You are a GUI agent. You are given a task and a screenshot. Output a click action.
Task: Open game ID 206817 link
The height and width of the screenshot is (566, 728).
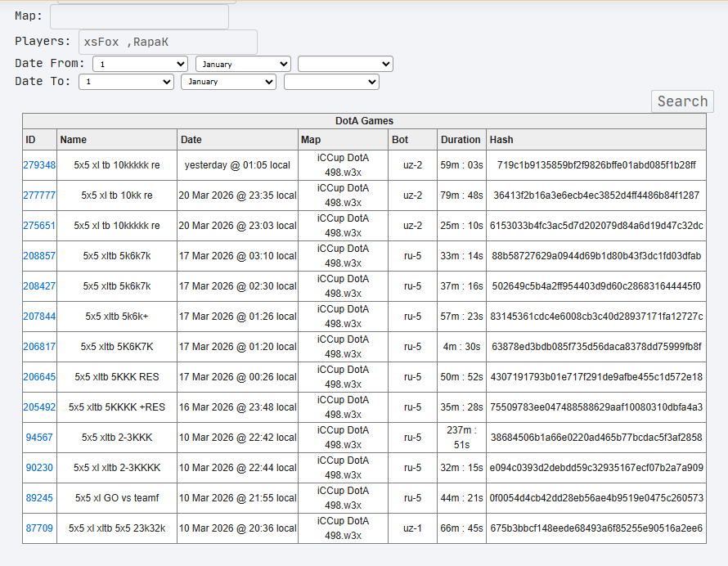click(x=39, y=346)
